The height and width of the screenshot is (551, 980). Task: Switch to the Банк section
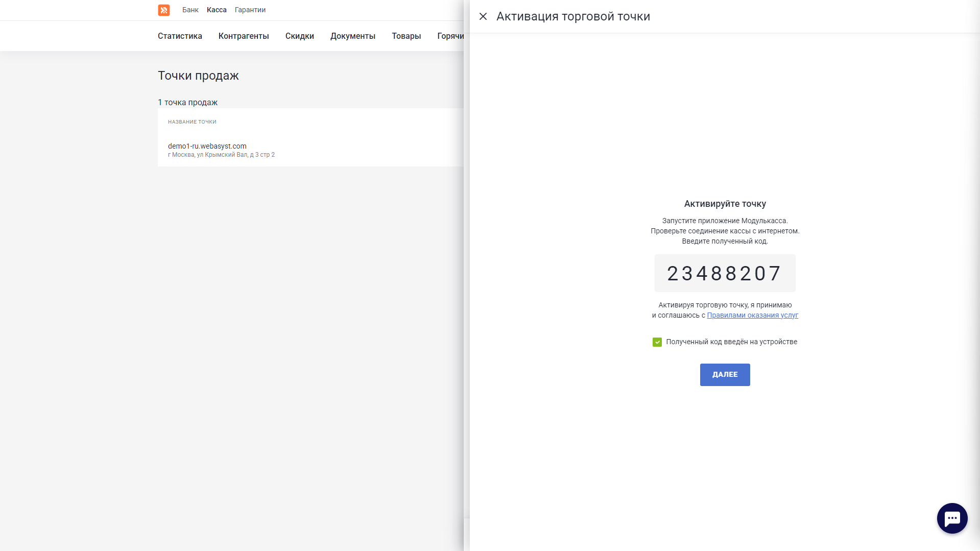tap(190, 10)
